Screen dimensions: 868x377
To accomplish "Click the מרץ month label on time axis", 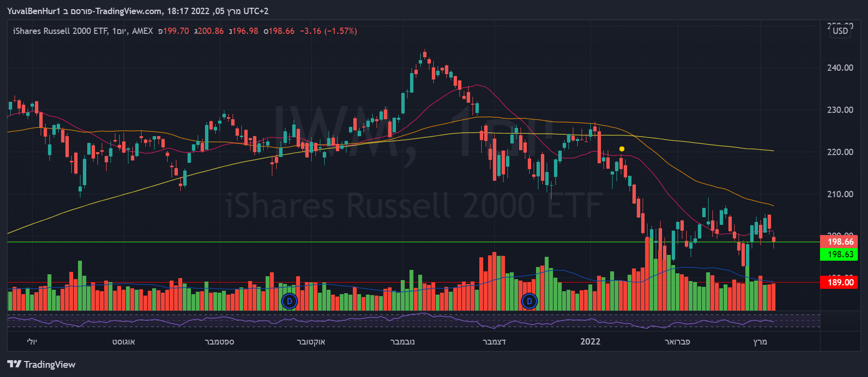I will point(760,342).
